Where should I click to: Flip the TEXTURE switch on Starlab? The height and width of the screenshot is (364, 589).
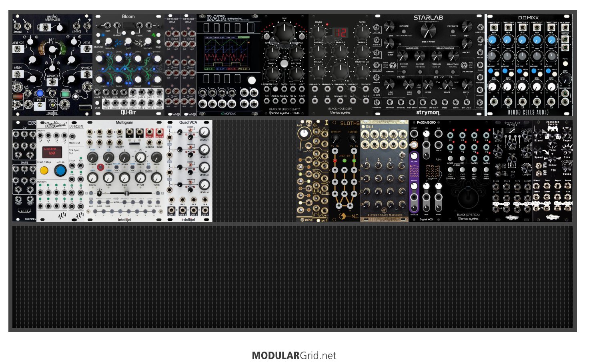pyautogui.click(x=393, y=64)
